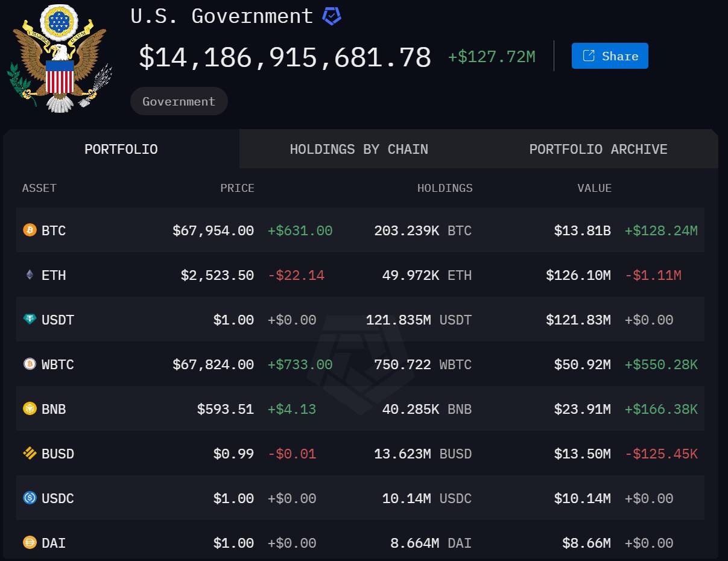Click the BUSD value change -$125.45K

coord(661,454)
